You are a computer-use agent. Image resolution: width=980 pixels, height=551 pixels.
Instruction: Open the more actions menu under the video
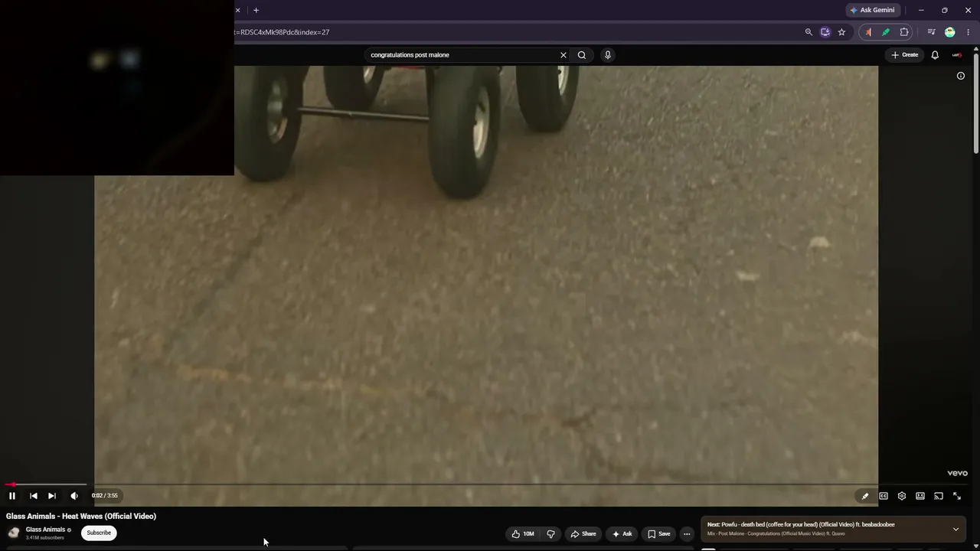(x=687, y=534)
